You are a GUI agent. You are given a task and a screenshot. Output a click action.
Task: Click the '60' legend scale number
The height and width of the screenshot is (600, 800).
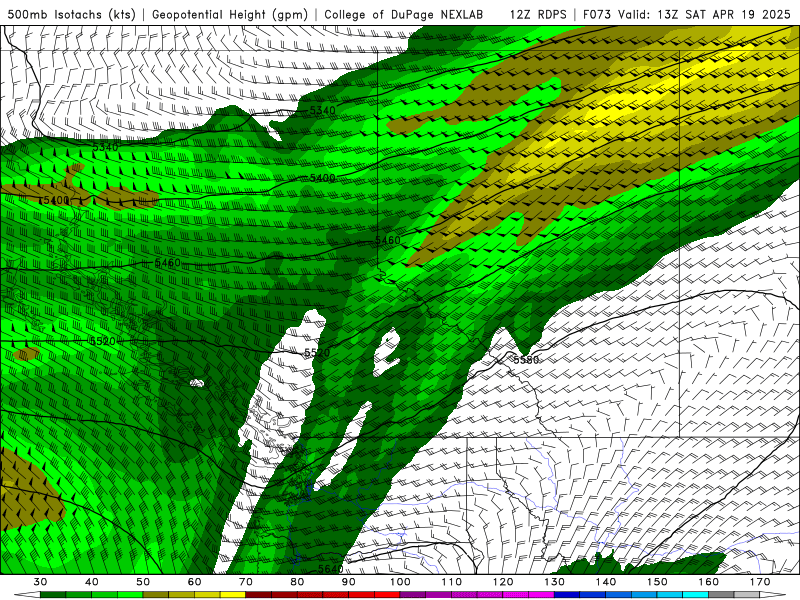[194, 582]
